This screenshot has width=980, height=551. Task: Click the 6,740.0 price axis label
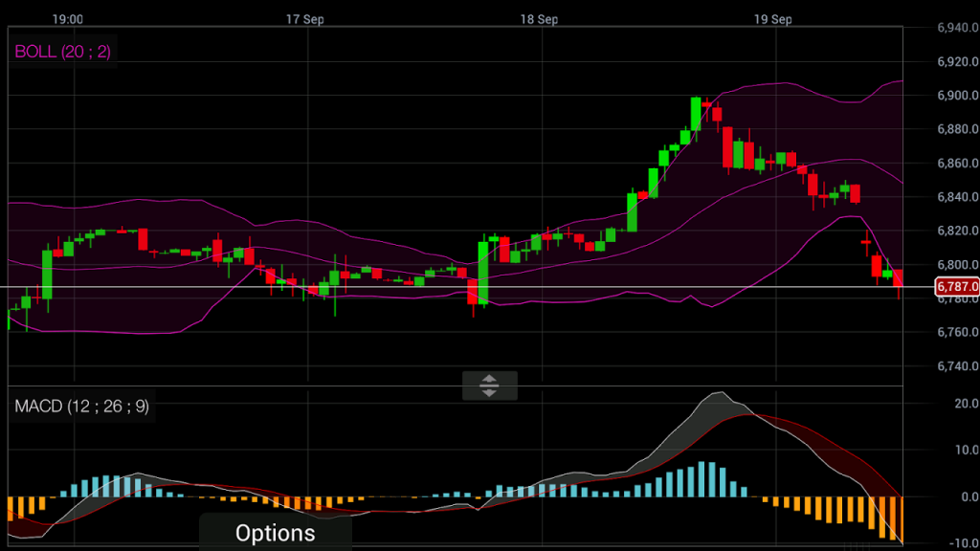coord(957,366)
